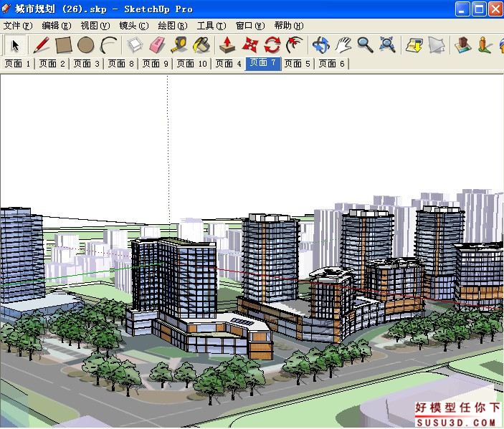
Task: Choose the Rotate tool
Action: click(272, 45)
